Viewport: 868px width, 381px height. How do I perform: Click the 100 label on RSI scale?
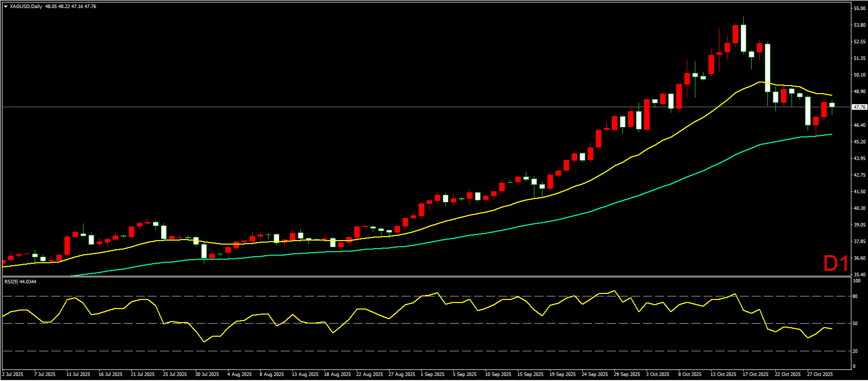tap(856, 281)
